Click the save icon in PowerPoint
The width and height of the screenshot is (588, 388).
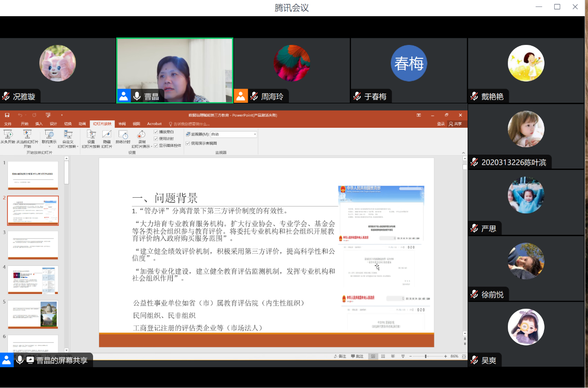(7, 115)
